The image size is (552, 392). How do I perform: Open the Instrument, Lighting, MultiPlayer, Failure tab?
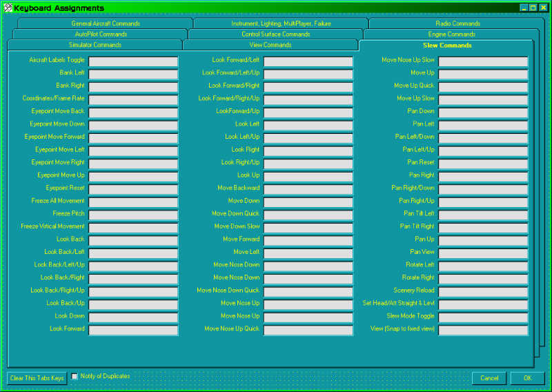[x=281, y=23]
